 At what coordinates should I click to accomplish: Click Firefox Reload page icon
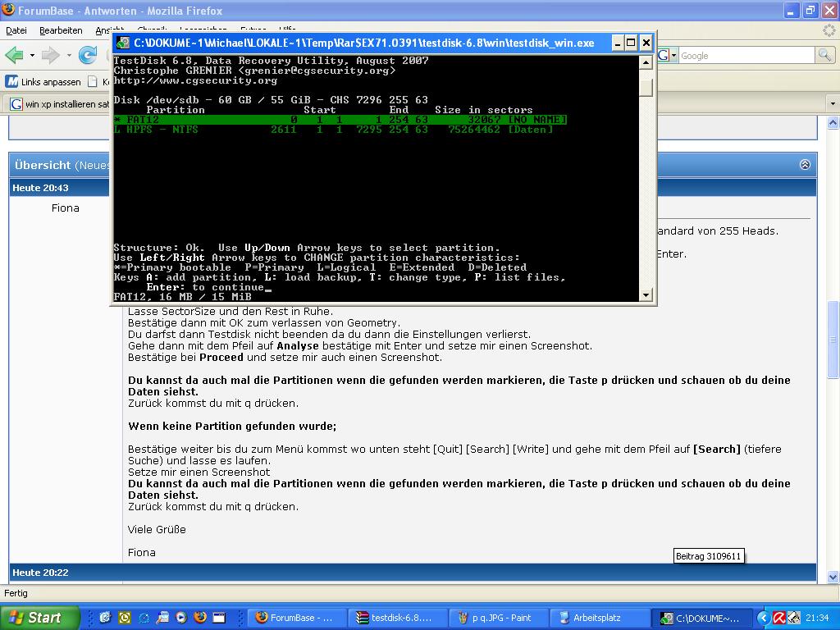88,55
